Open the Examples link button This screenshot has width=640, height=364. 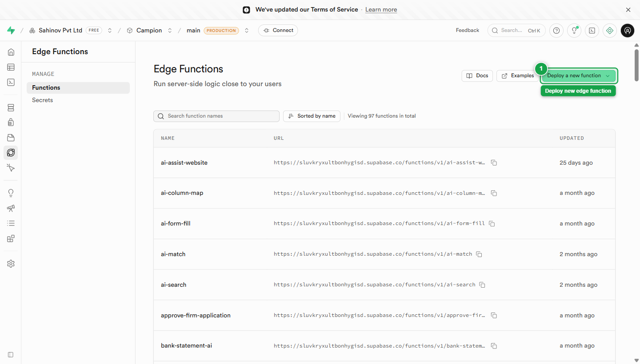pos(517,76)
